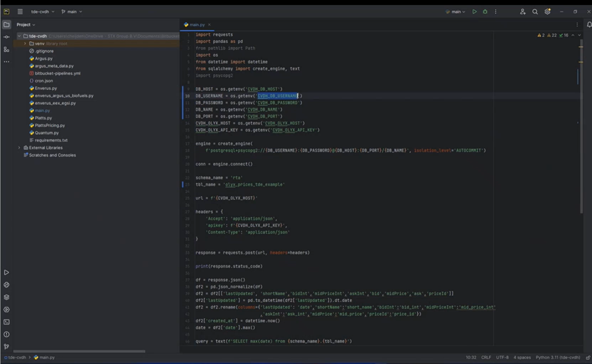The image size is (592, 364).
Task: Open the Code With Me icon
Action: coord(523,12)
